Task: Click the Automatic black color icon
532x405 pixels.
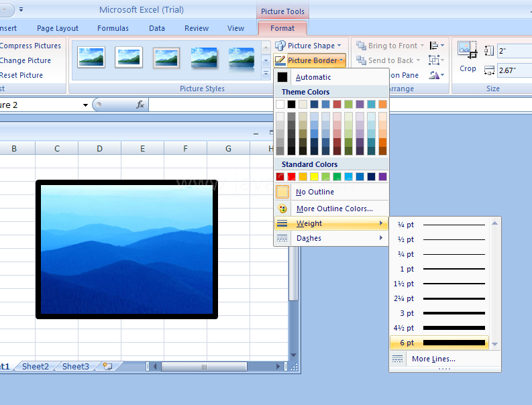Action: pyautogui.click(x=282, y=77)
